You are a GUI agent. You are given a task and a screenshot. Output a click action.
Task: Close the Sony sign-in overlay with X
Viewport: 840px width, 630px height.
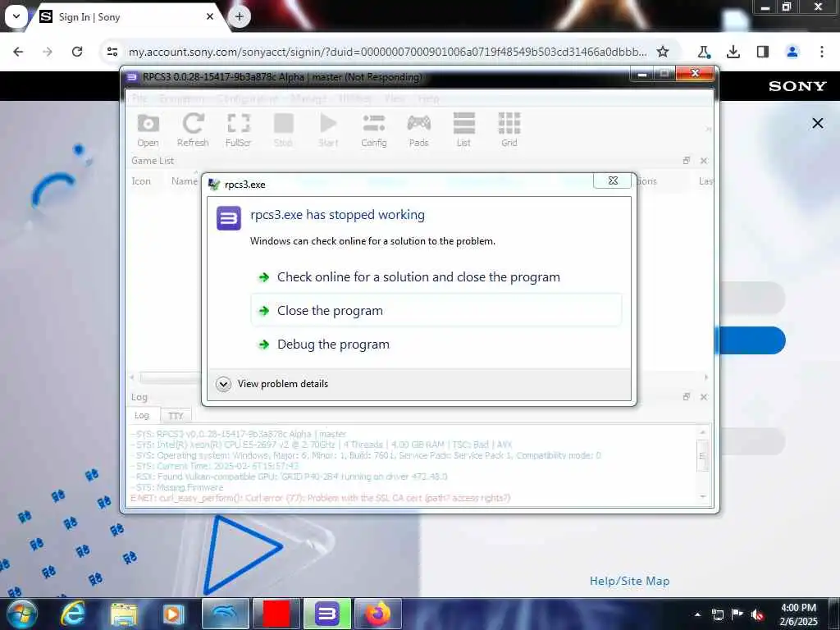(818, 123)
